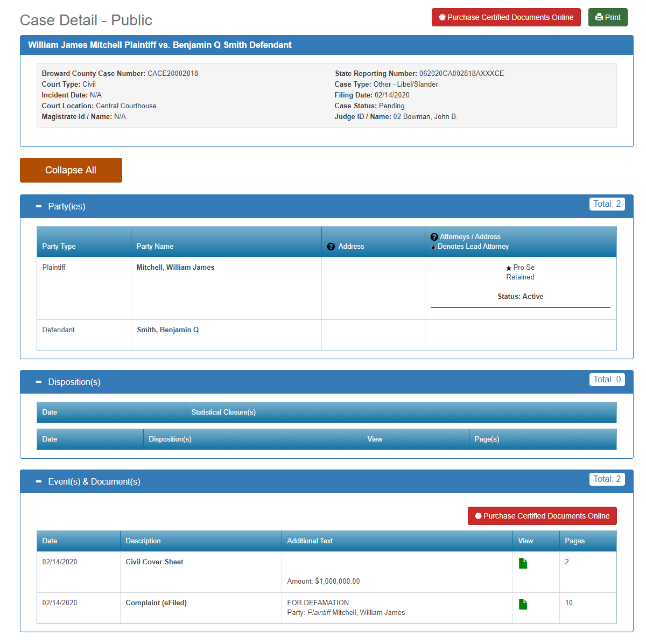Click Total: 2 badge in Party(ies) header
Viewport: 646px width, 644px height.
tap(607, 204)
